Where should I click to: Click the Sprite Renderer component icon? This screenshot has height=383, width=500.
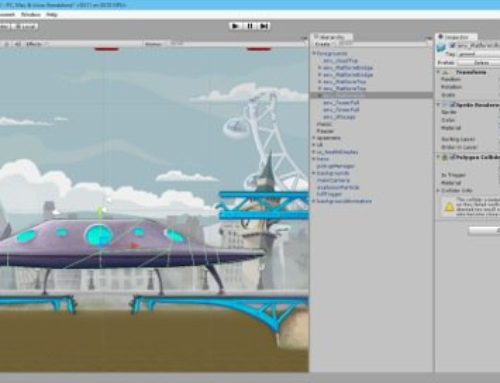(446, 105)
